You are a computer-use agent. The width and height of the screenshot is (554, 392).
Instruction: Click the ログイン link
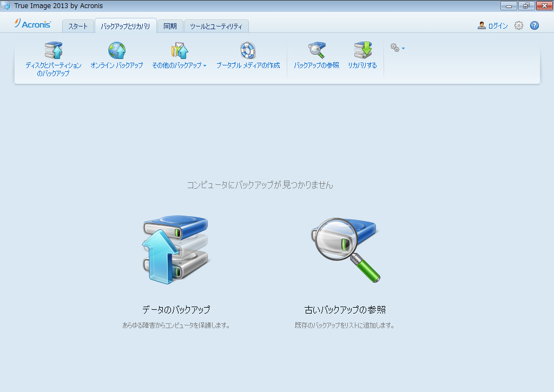[498, 26]
